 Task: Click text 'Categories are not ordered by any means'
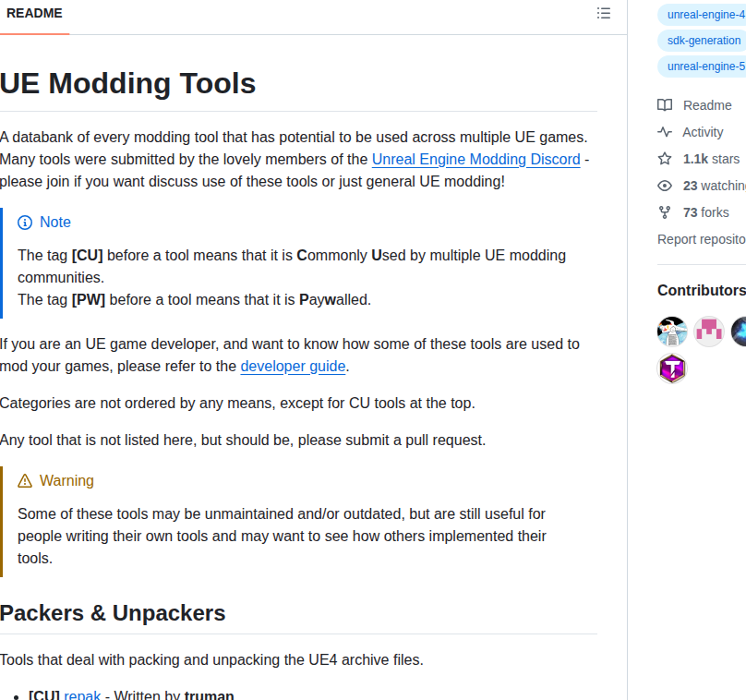coord(138,403)
